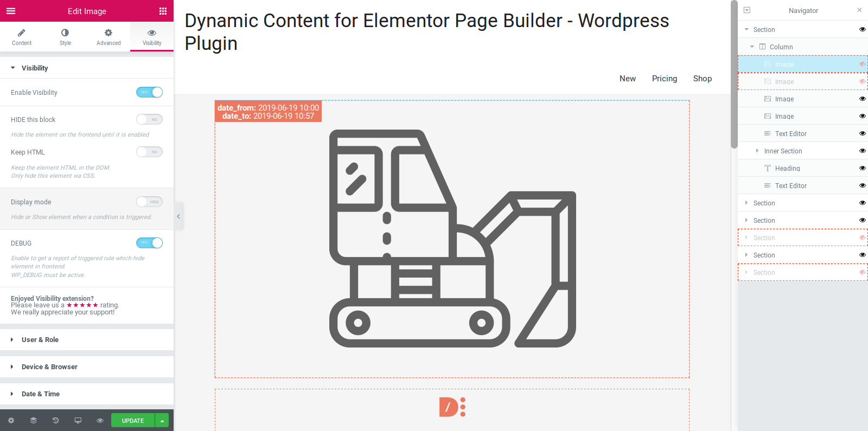The width and height of the screenshot is (868, 431).
Task: Click the five-star rating link
Action: pyautogui.click(x=82, y=305)
